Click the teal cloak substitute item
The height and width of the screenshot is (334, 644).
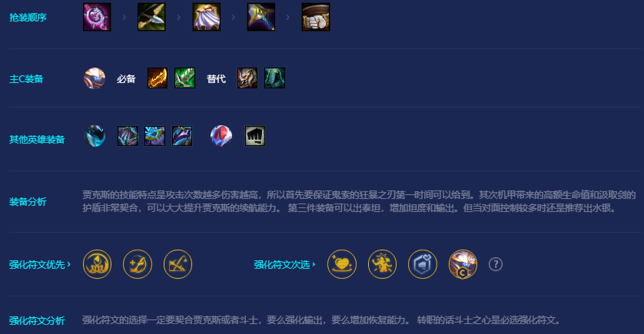275,78
